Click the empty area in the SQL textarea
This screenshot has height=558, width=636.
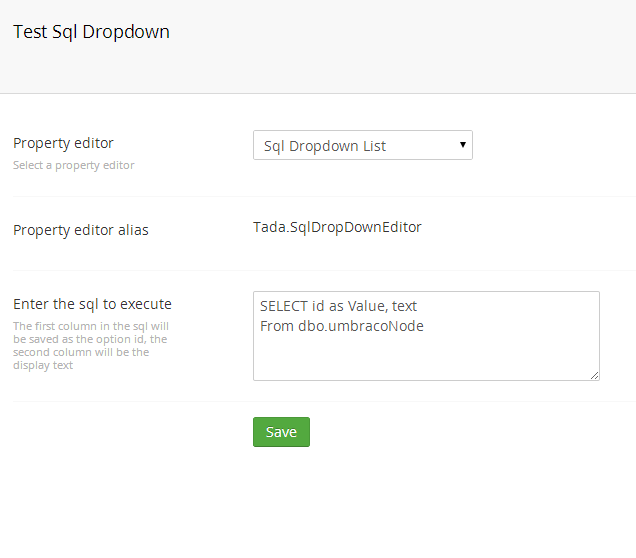coord(426,357)
